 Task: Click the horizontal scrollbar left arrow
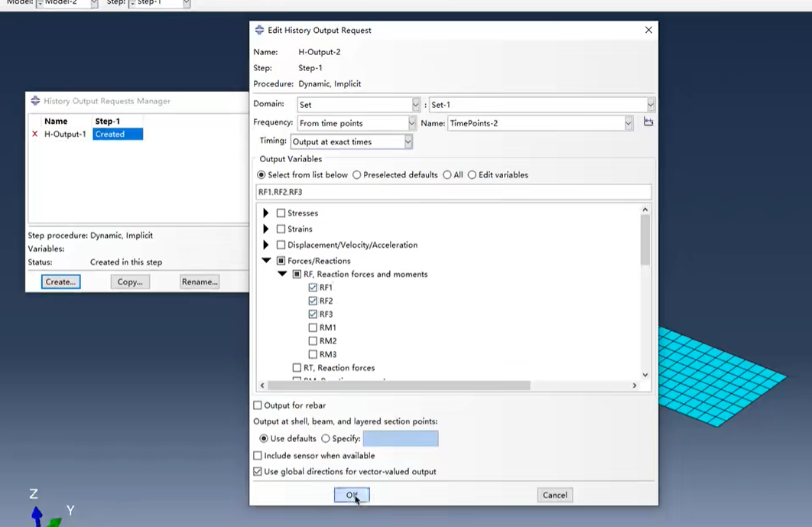click(x=262, y=385)
